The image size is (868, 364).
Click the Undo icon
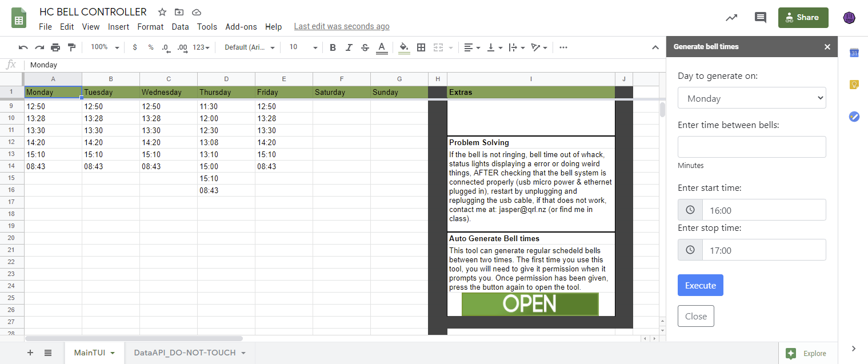(x=23, y=47)
